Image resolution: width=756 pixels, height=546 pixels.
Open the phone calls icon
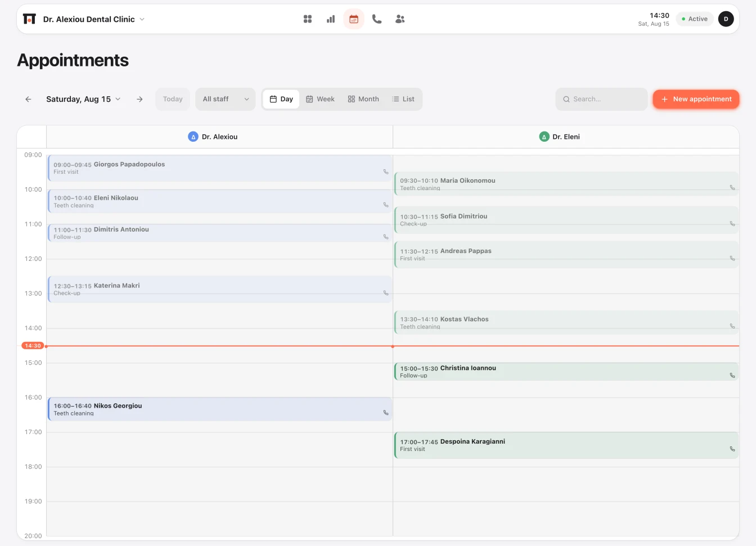coord(377,19)
